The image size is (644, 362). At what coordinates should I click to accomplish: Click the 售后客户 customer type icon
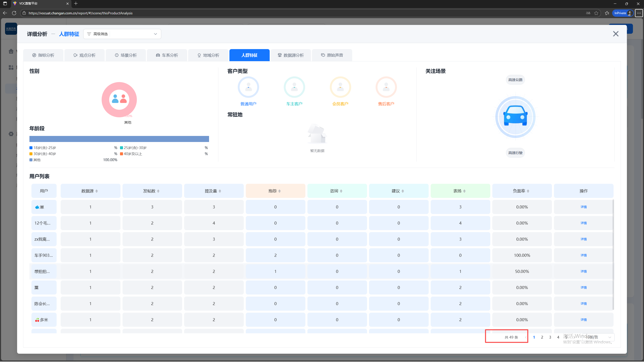[x=386, y=87]
